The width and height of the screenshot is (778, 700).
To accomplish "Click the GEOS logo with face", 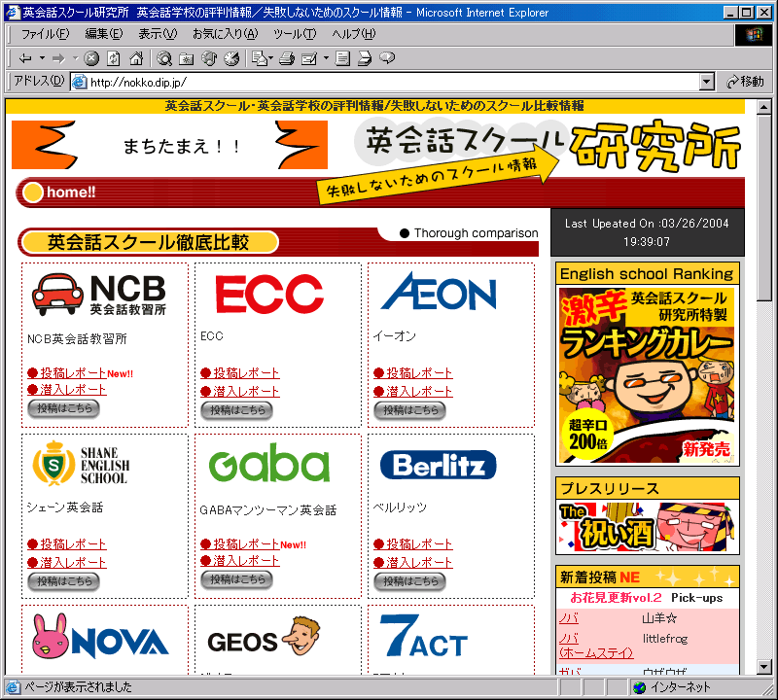I will (x=264, y=637).
